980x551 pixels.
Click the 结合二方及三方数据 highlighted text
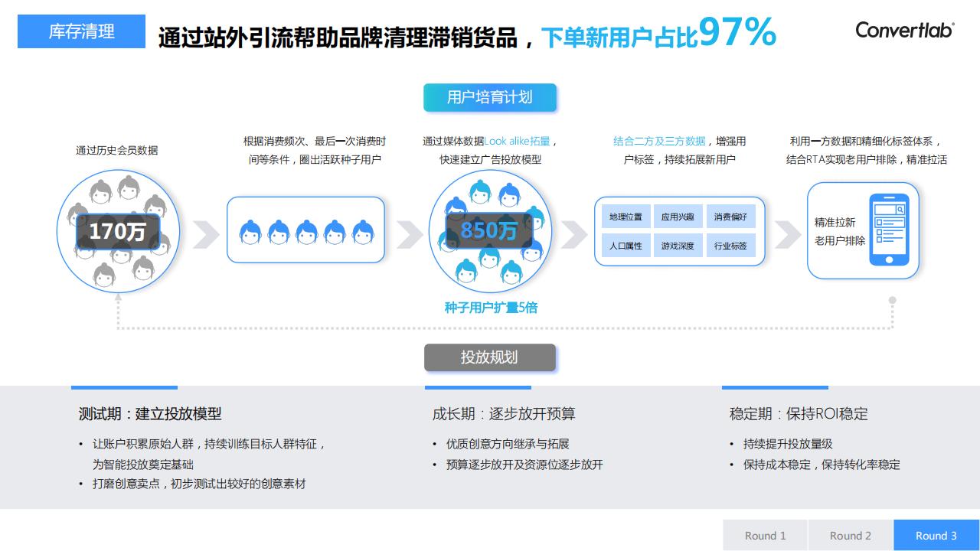pos(659,141)
